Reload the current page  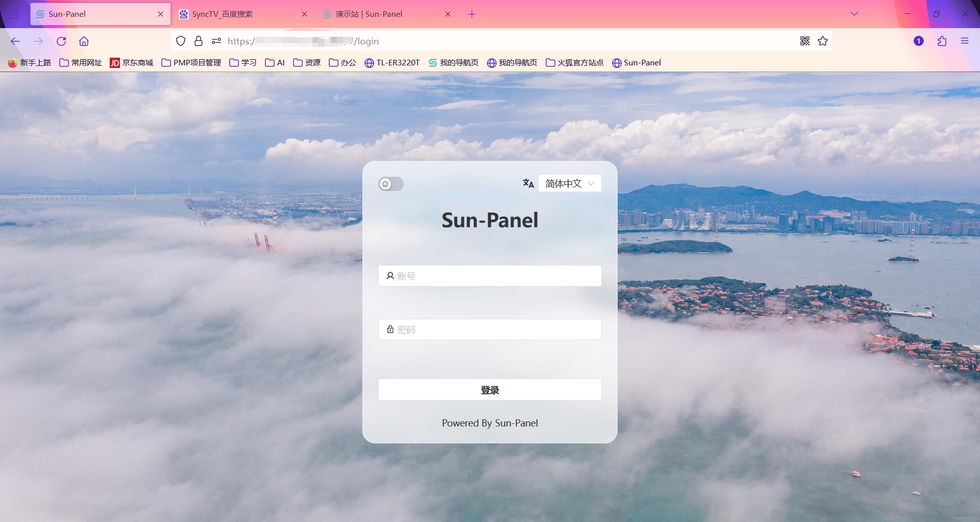tap(61, 41)
